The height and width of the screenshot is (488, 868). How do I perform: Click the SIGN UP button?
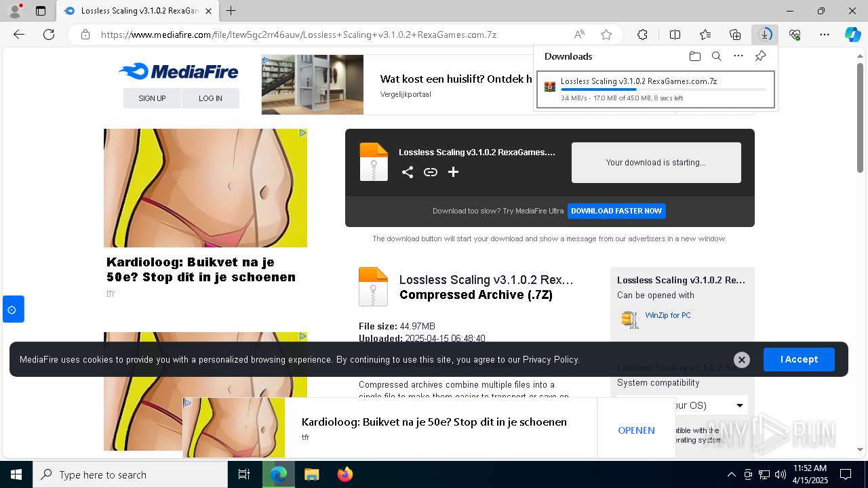pyautogui.click(x=152, y=98)
